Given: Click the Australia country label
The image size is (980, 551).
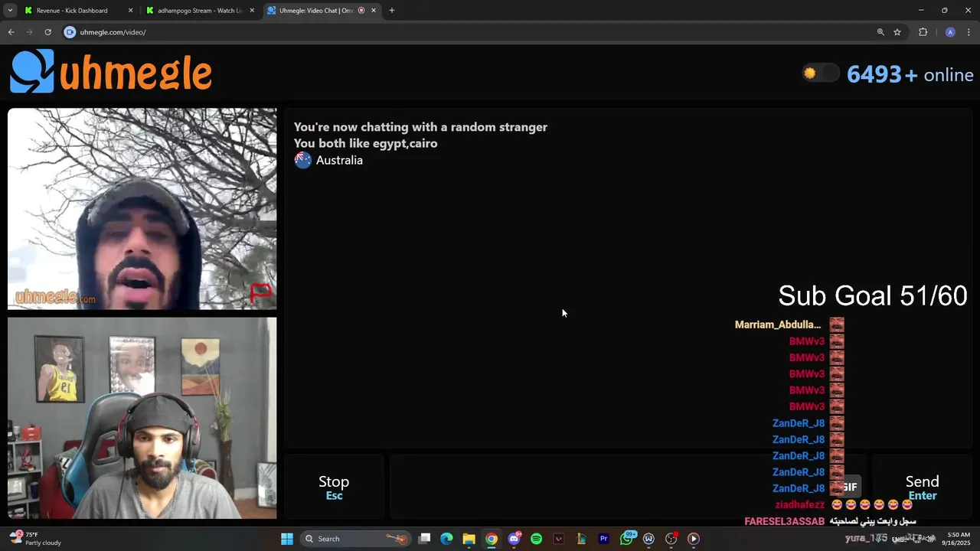Looking at the screenshot, I should [339, 160].
